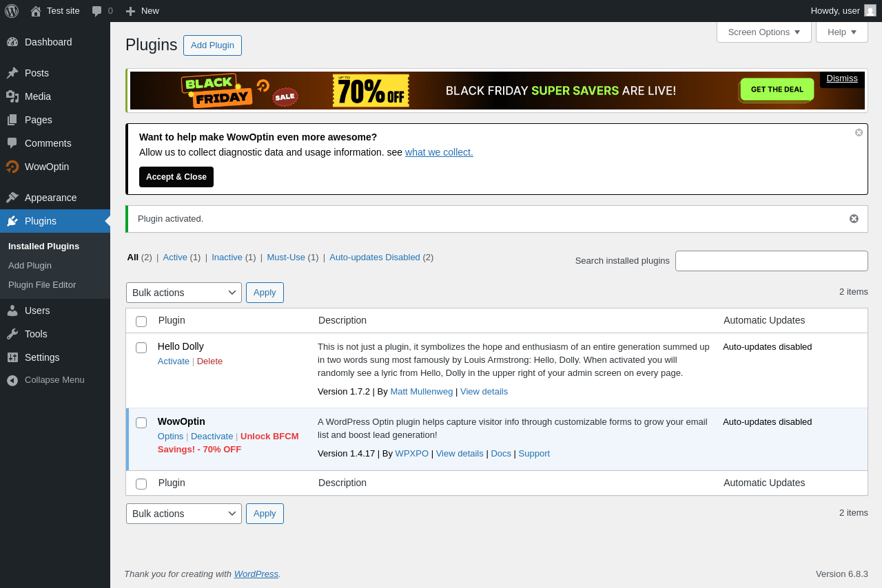Click the Version 6.8.3 footer text
The width and height of the screenshot is (882, 588).
[842, 574]
